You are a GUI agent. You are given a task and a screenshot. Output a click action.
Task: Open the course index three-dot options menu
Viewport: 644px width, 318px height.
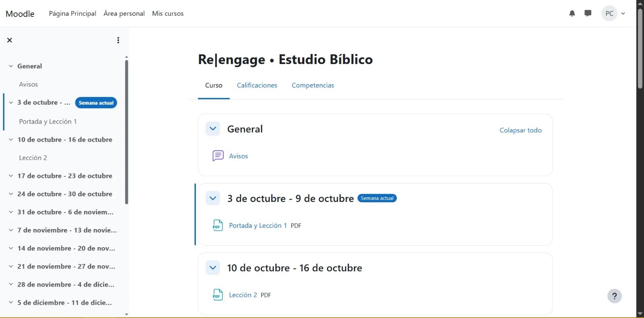[118, 40]
